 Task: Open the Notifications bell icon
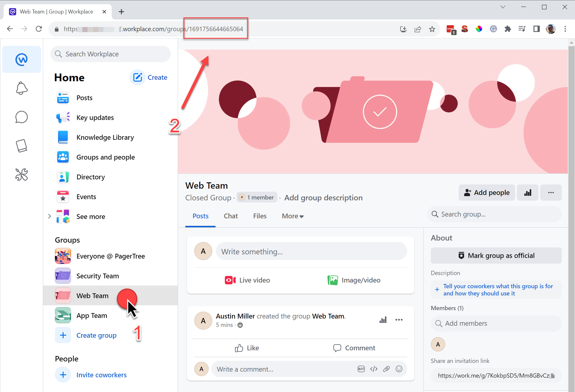click(22, 88)
